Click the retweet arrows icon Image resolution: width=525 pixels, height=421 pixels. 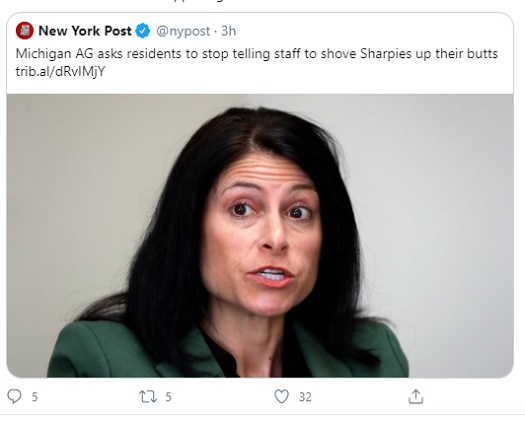click(x=148, y=397)
